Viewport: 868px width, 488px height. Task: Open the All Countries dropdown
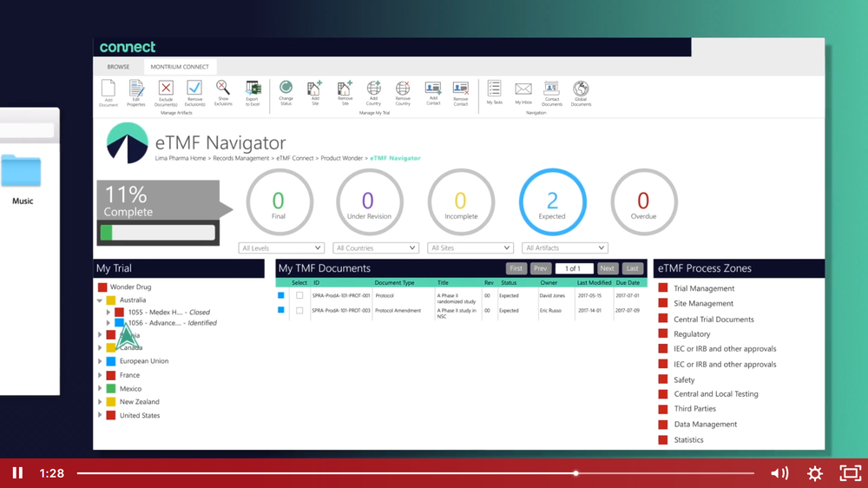click(x=375, y=247)
